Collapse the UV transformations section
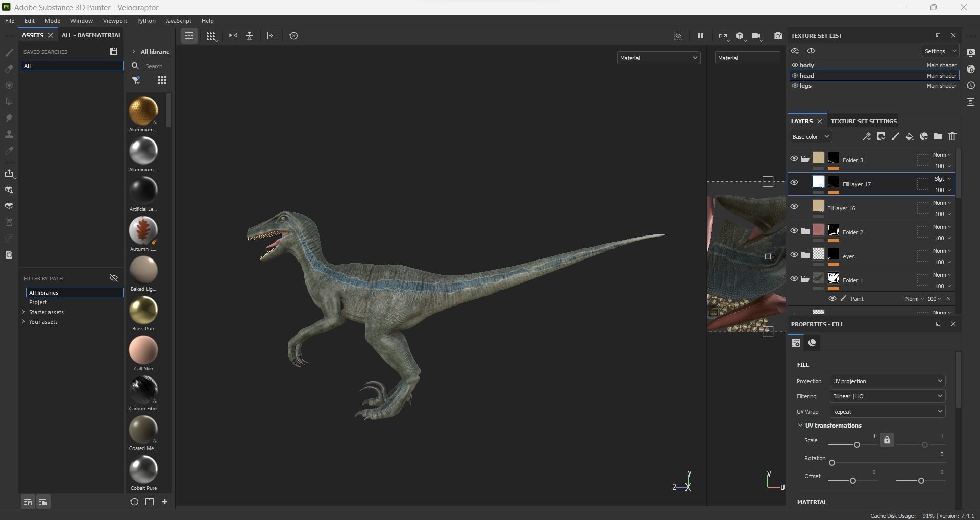The image size is (980, 520). [x=800, y=425]
